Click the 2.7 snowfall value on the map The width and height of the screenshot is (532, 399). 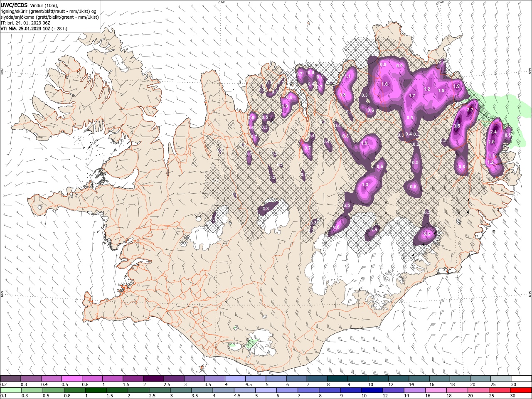pyautogui.click(x=470, y=110)
